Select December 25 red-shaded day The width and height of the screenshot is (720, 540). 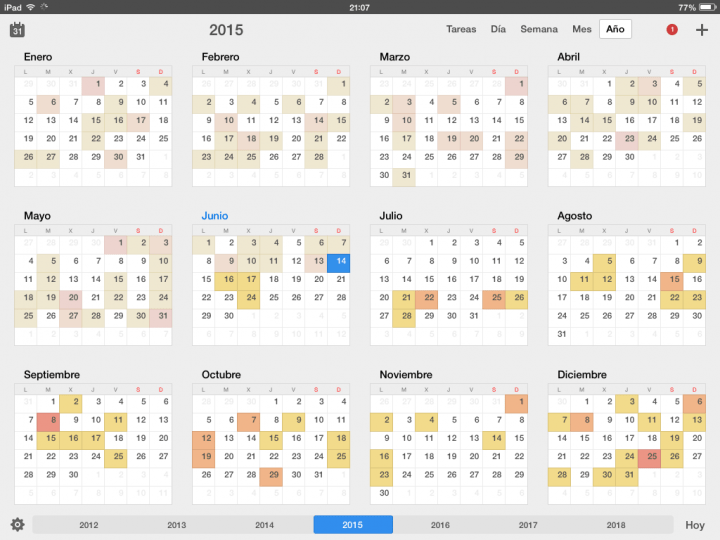tap(649, 459)
